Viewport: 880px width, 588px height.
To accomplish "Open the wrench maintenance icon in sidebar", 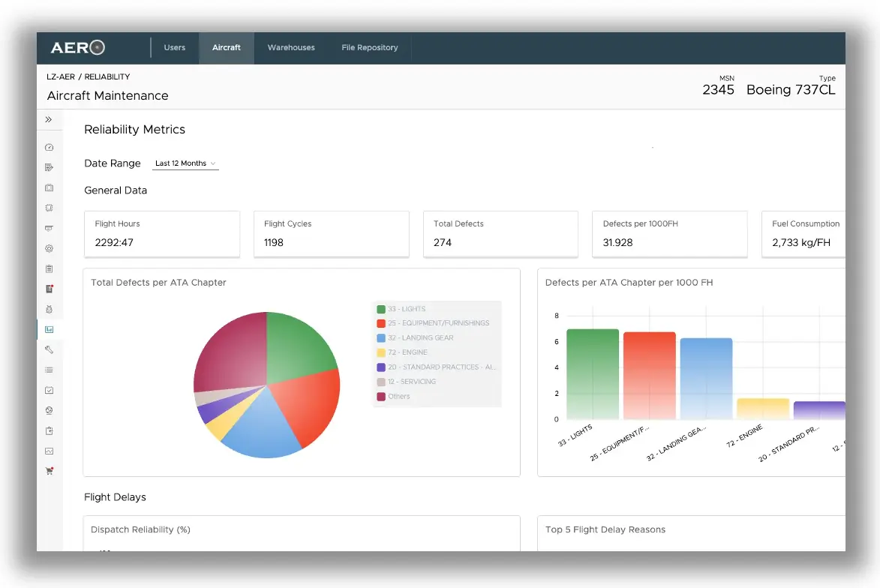I will [x=50, y=349].
